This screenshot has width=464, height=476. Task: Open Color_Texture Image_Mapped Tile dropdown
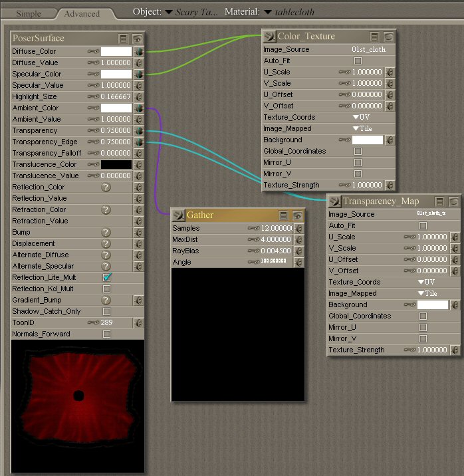(362, 128)
